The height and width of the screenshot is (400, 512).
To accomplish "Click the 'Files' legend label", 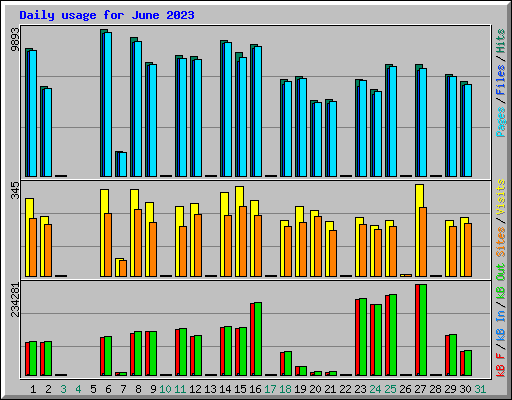I will 501,79.
